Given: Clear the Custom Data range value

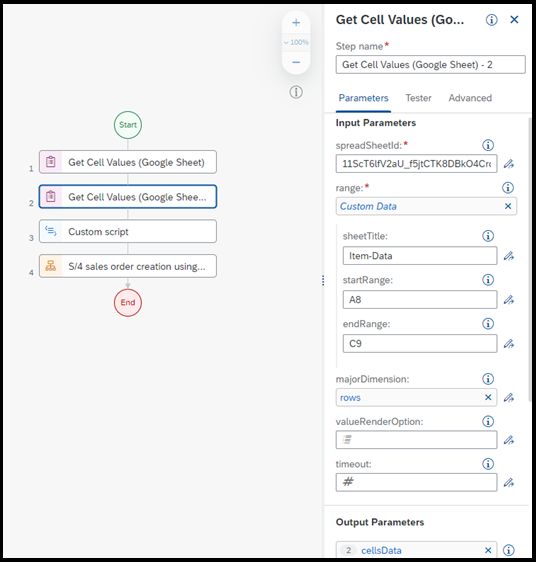Looking at the screenshot, I should [508, 206].
